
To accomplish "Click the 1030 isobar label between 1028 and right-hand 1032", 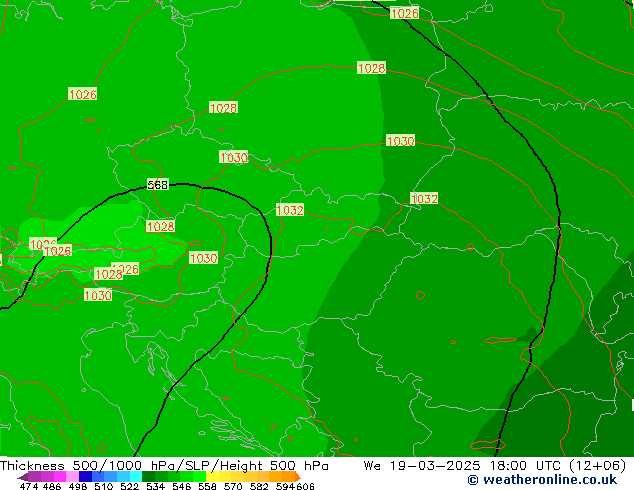I will coord(400,141).
